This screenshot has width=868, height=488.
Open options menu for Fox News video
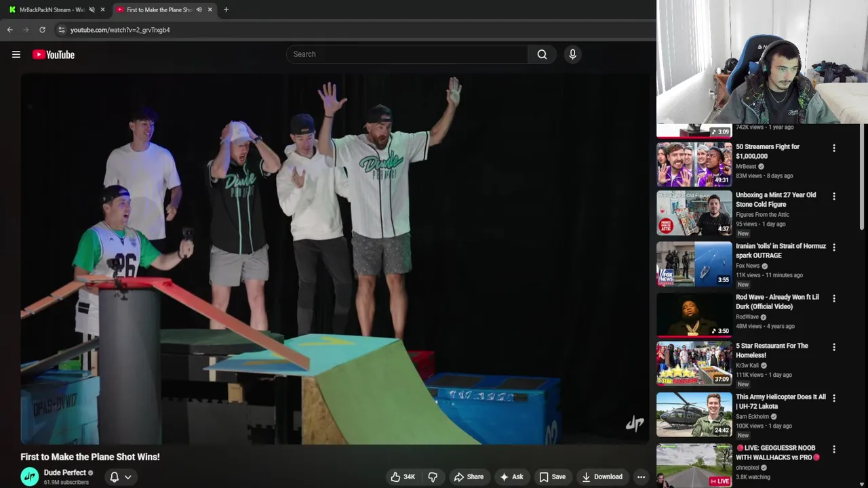(x=834, y=247)
